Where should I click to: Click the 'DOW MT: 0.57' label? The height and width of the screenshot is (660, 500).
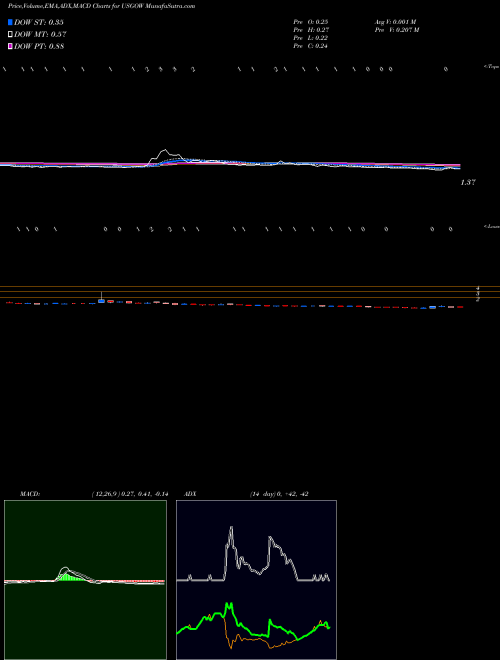40,35
